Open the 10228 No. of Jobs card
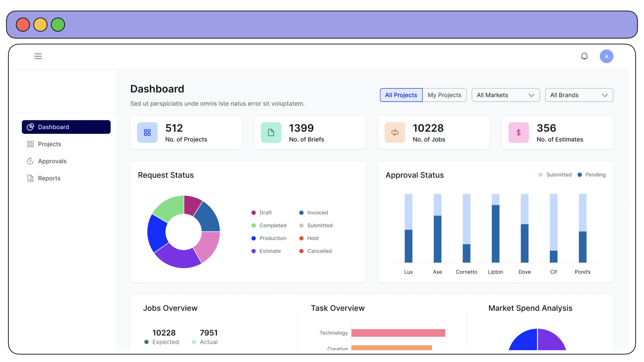Screen dimensions: 644x362 click(x=434, y=133)
